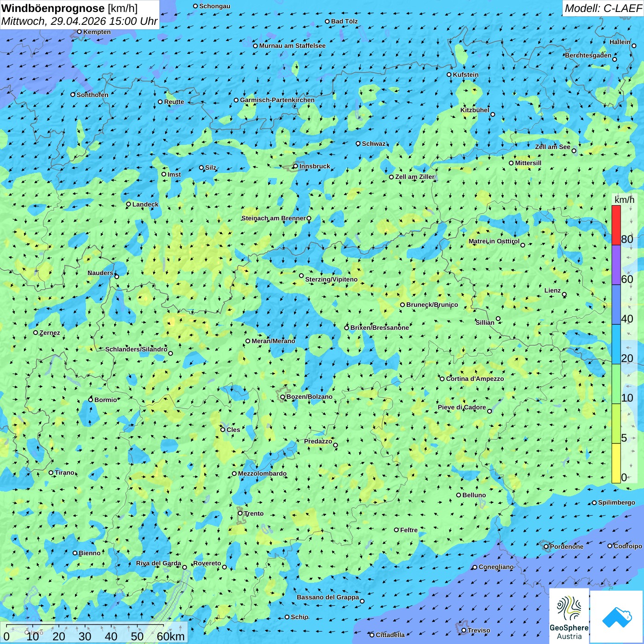Click the Pordenone label
Image resolution: width=644 pixels, height=644 pixels.
coord(567,546)
